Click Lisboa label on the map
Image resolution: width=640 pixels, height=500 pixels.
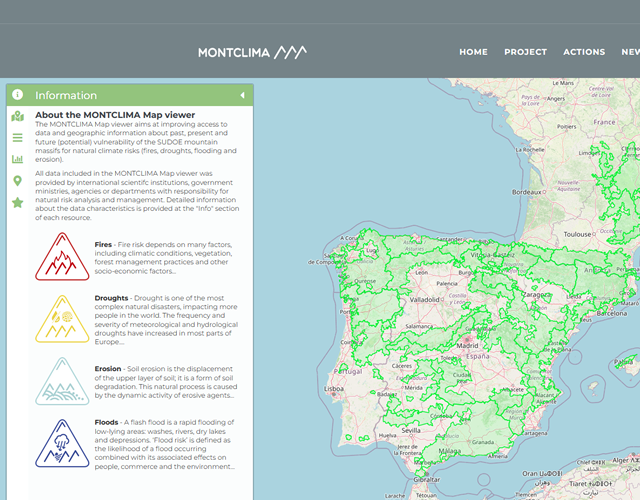[x=334, y=389]
